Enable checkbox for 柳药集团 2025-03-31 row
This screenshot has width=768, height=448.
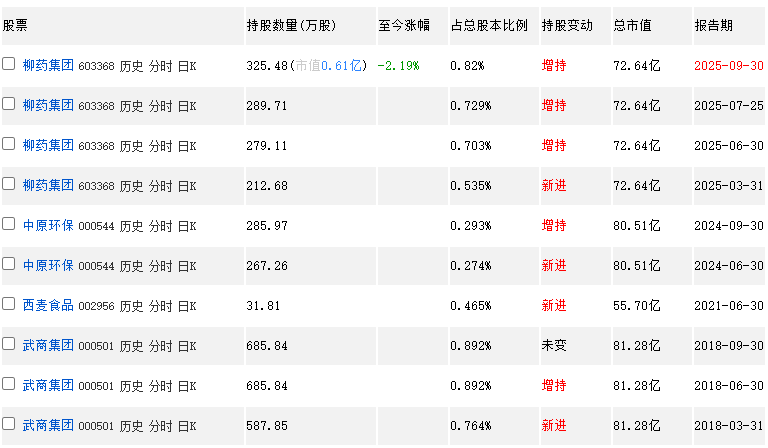click(x=8, y=184)
